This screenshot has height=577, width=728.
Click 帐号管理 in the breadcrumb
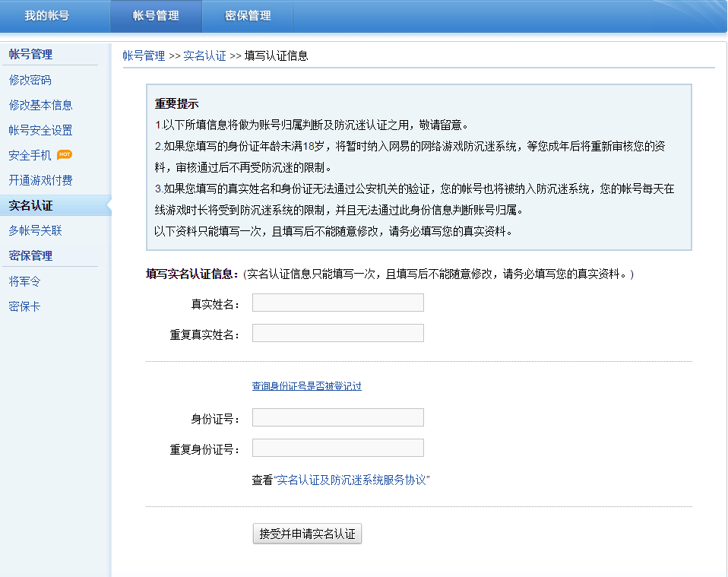point(144,55)
